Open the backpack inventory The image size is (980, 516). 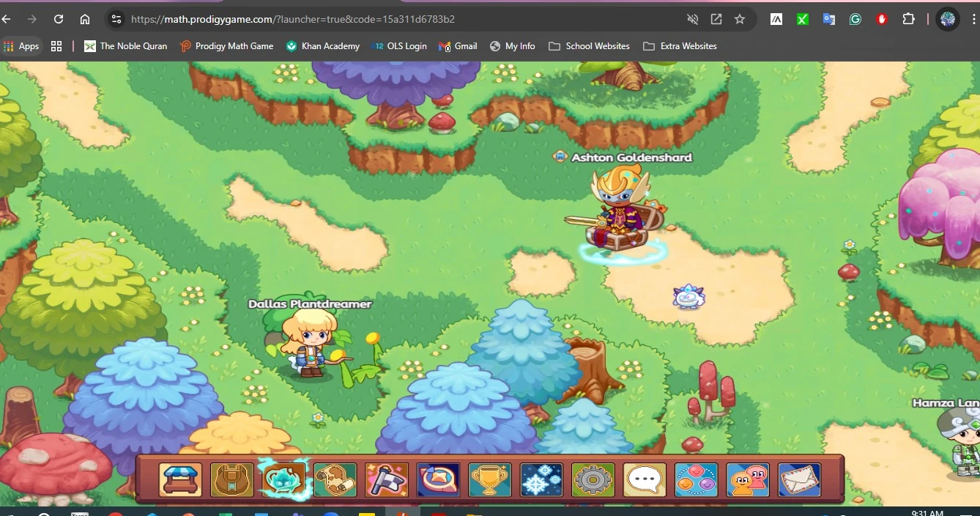point(231,480)
